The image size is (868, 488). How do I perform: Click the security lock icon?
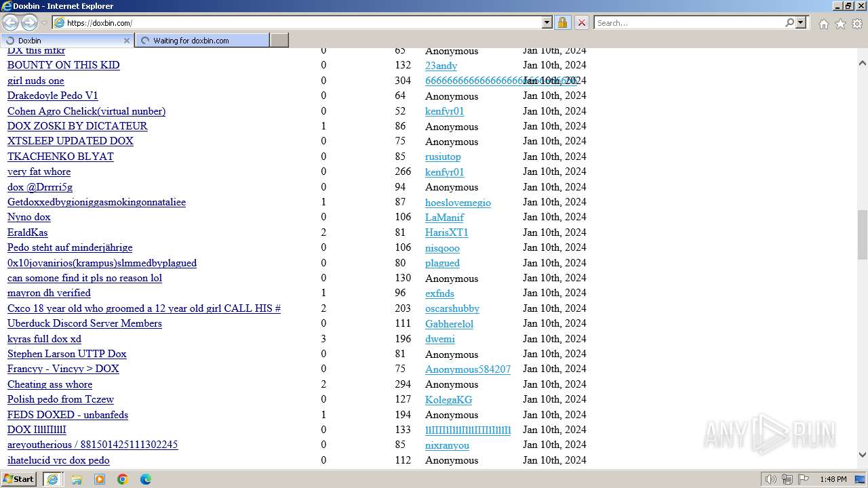[x=562, y=23]
